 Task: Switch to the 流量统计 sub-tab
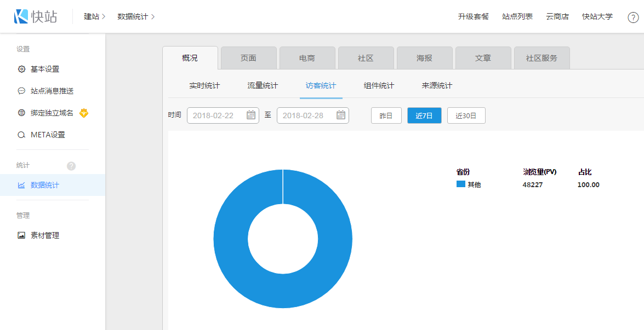(263, 85)
